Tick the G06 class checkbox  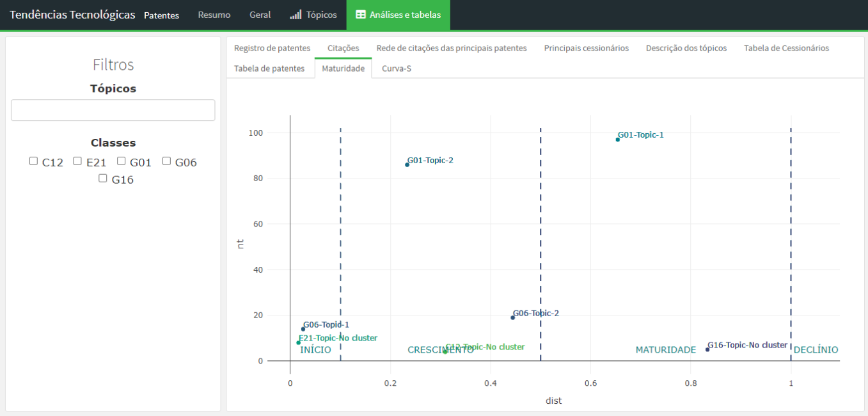coord(166,161)
